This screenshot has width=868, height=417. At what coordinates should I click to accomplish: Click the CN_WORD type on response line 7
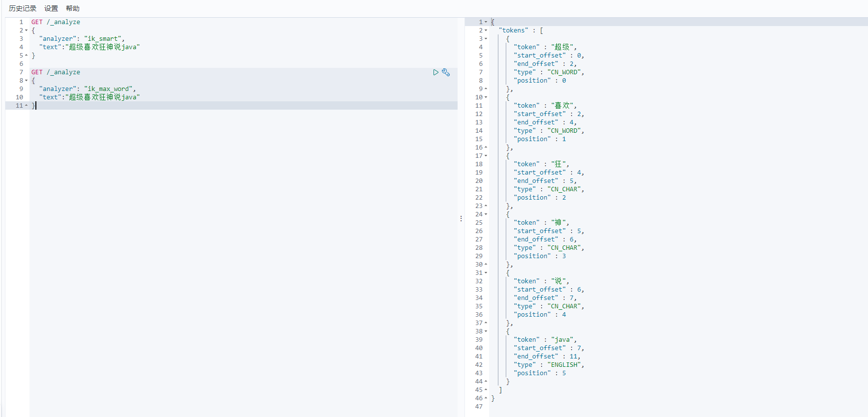(x=564, y=72)
